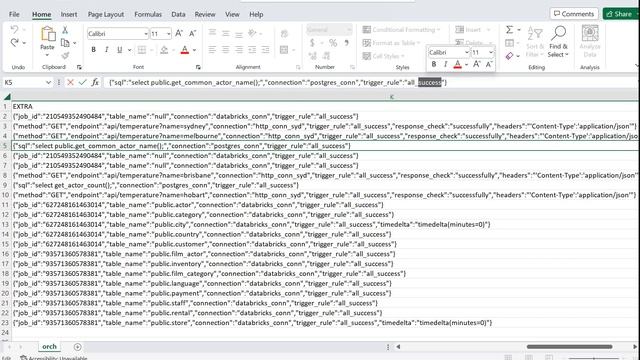
Task: Switch to the Formulas tab
Action: point(148,14)
